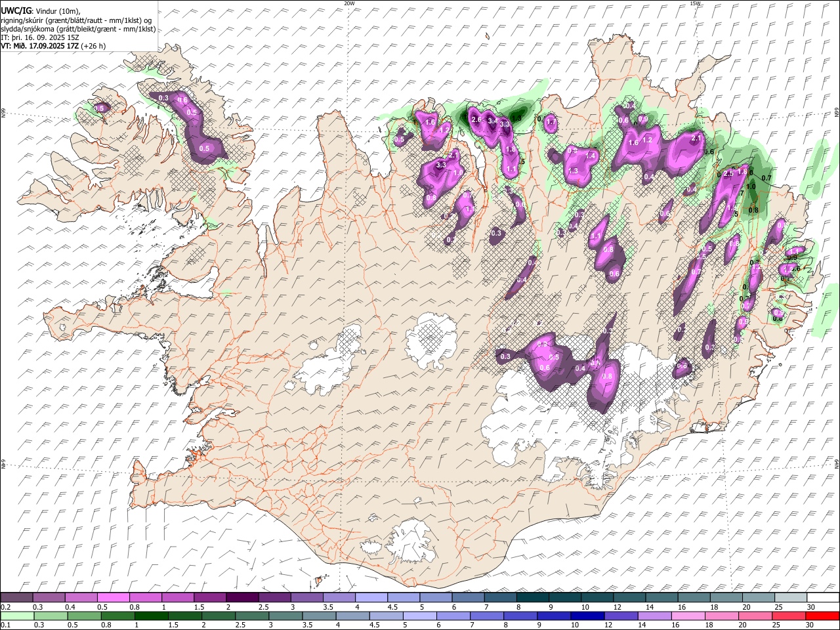Click the bright pink-magenta swatch after 0.5 in the snow scale
Image resolution: width=840 pixels, height=630 pixels.
(114, 597)
